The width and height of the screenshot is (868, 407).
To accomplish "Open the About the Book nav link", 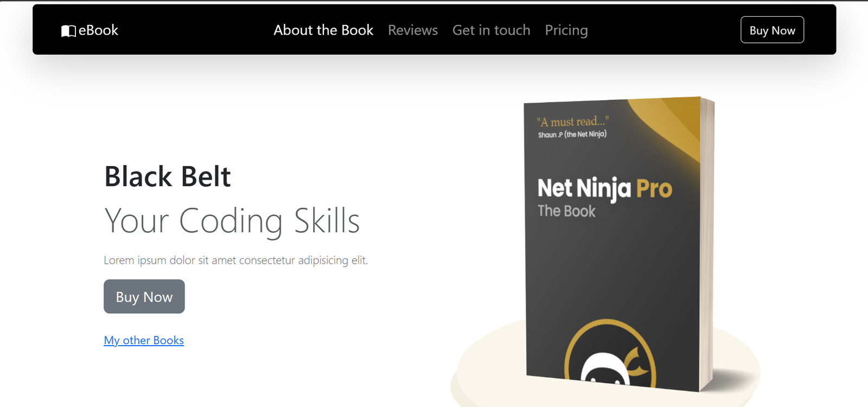I will (x=323, y=30).
